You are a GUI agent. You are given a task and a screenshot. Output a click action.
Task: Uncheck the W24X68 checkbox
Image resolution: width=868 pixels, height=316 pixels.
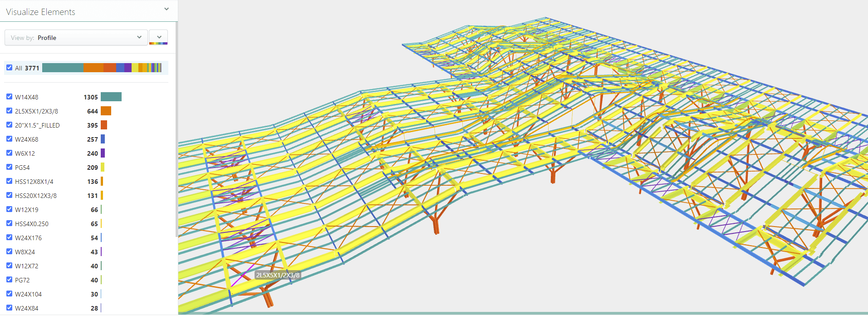(x=10, y=139)
